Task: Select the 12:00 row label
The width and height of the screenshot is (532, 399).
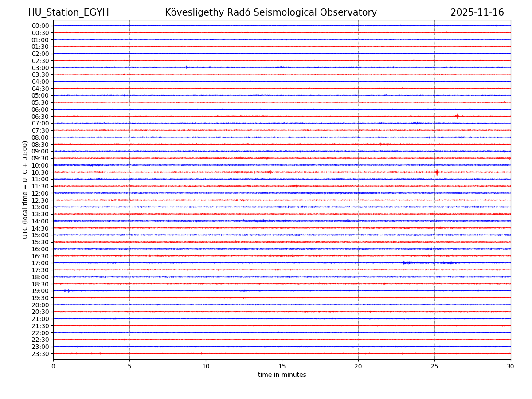Action: coord(40,193)
